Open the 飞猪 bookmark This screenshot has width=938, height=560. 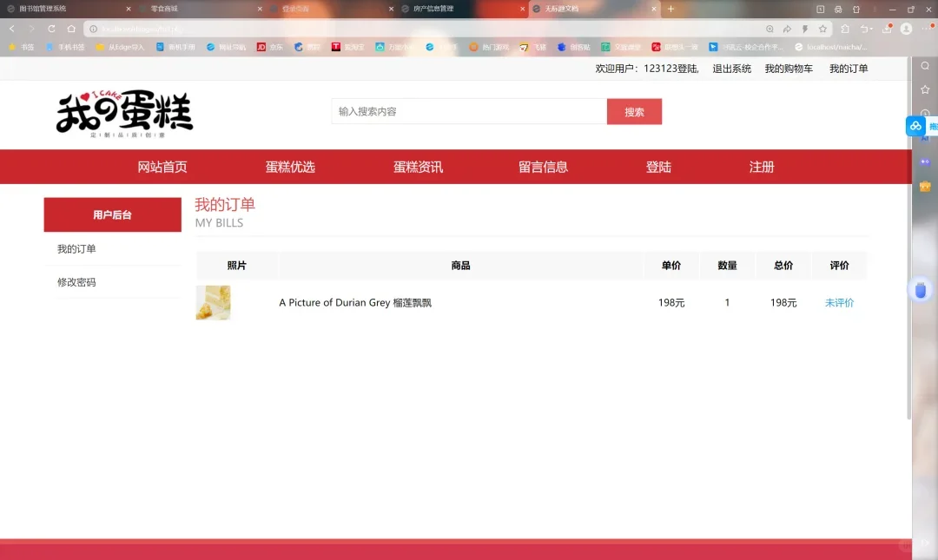(x=531, y=47)
